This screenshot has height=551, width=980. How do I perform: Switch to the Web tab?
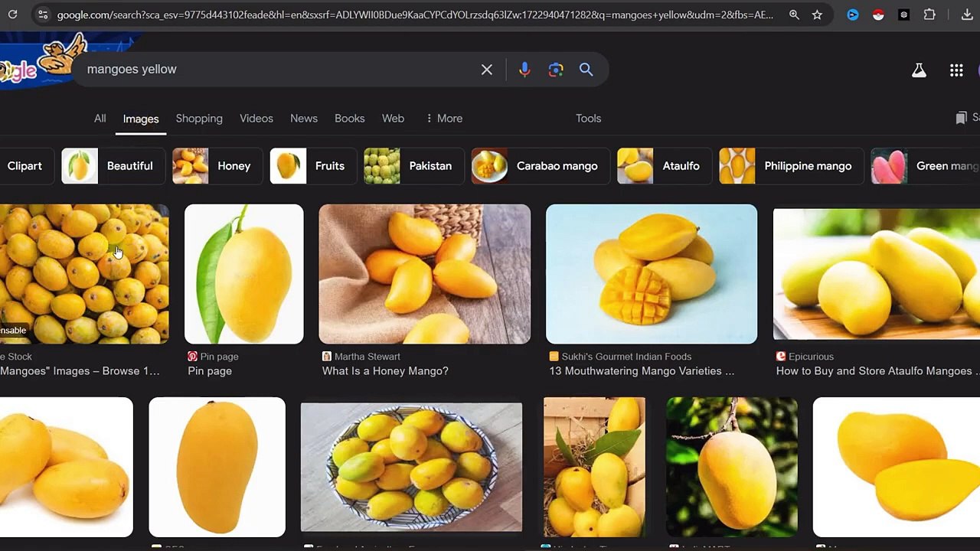click(393, 119)
